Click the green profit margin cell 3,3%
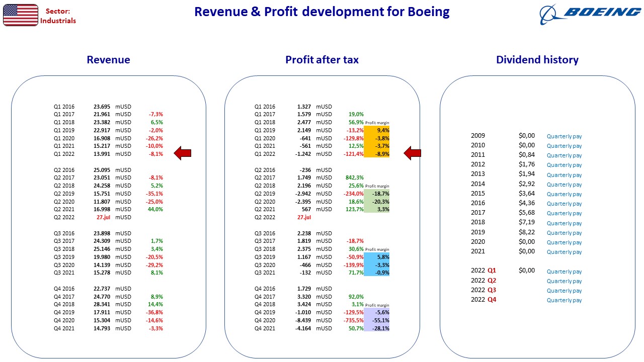The height and width of the screenshot is (362, 644). pos(376,209)
